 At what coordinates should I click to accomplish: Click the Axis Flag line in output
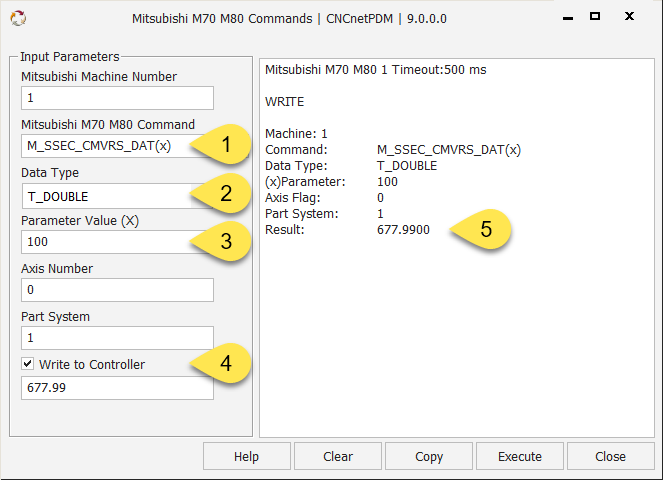click(324, 198)
